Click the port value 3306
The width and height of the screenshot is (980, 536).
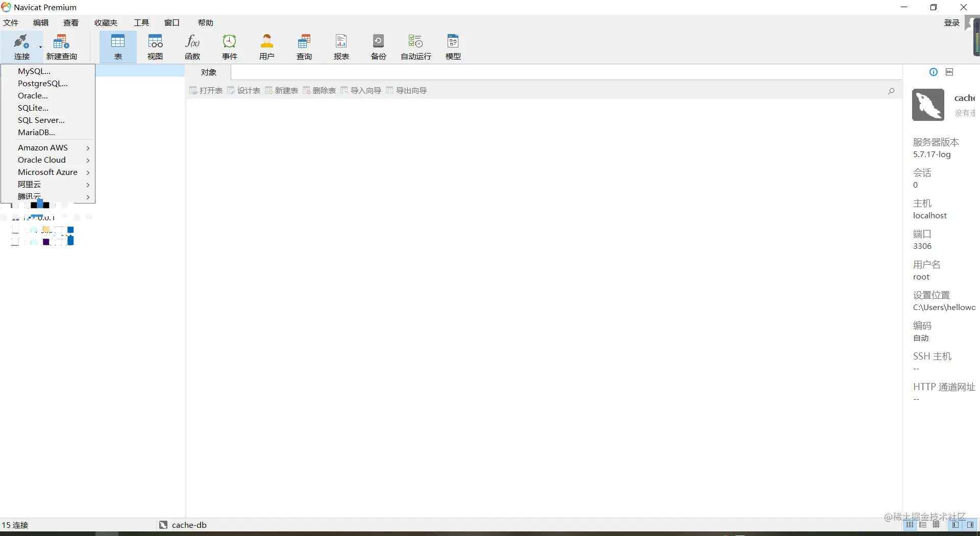click(x=922, y=246)
